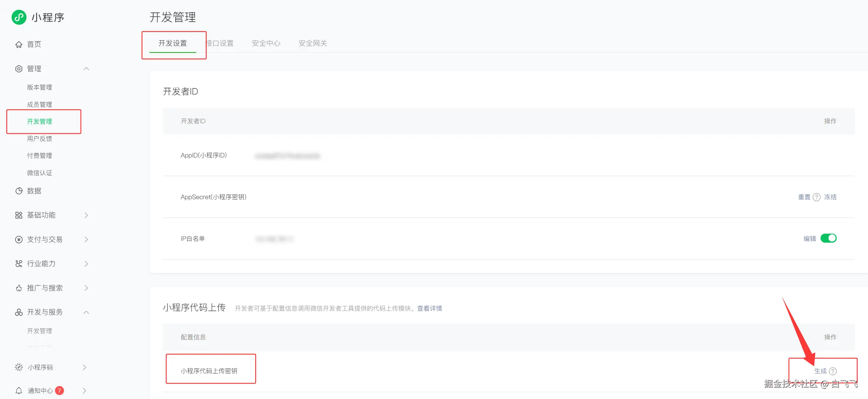This screenshot has height=399, width=868.
Task: Click the help question mark next to 重置
Action: 817,197
